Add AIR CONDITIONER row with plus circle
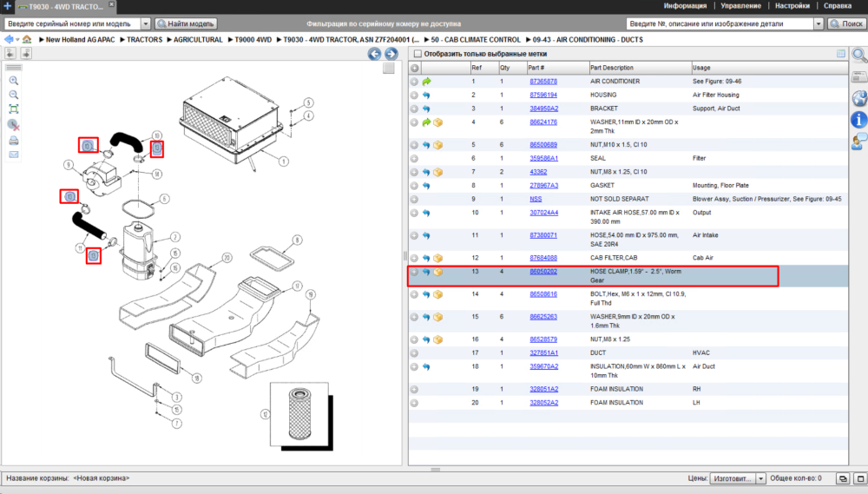This screenshot has width=868, height=494. pos(414,82)
